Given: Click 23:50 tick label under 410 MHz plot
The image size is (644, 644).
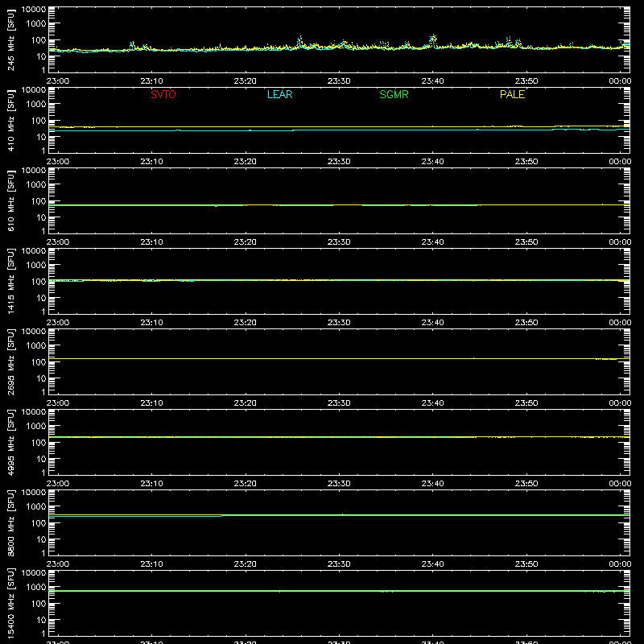Looking at the screenshot, I should (x=526, y=162).
